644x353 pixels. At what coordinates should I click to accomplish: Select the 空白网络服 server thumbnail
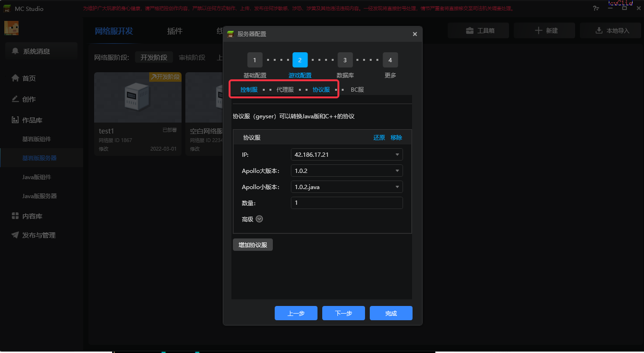204,98
